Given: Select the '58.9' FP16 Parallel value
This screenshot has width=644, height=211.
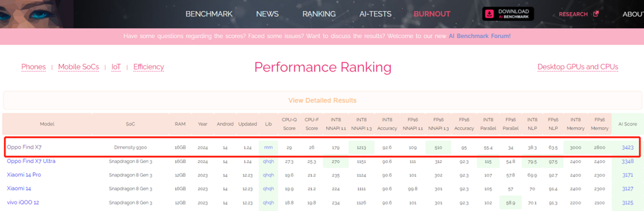Looking at the screenshot, I should click(x=510, y=202).
